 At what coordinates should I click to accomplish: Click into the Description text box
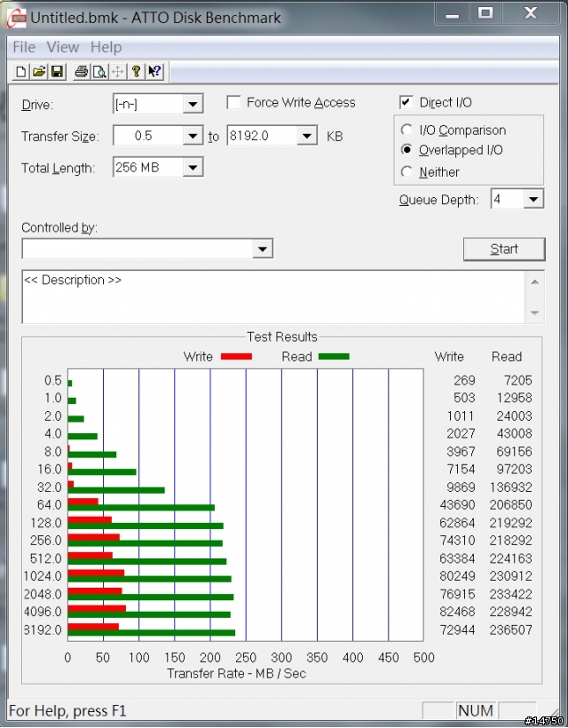click(x=273, y=297)
